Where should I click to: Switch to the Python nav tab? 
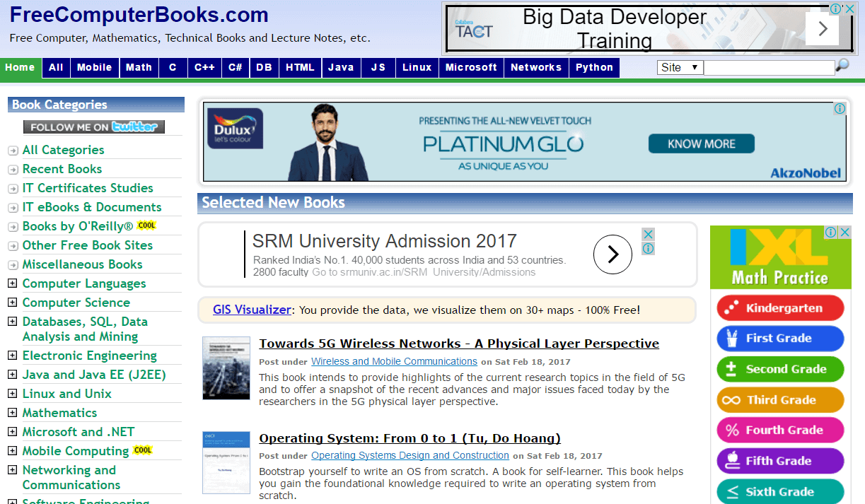[x=594, y=68]
